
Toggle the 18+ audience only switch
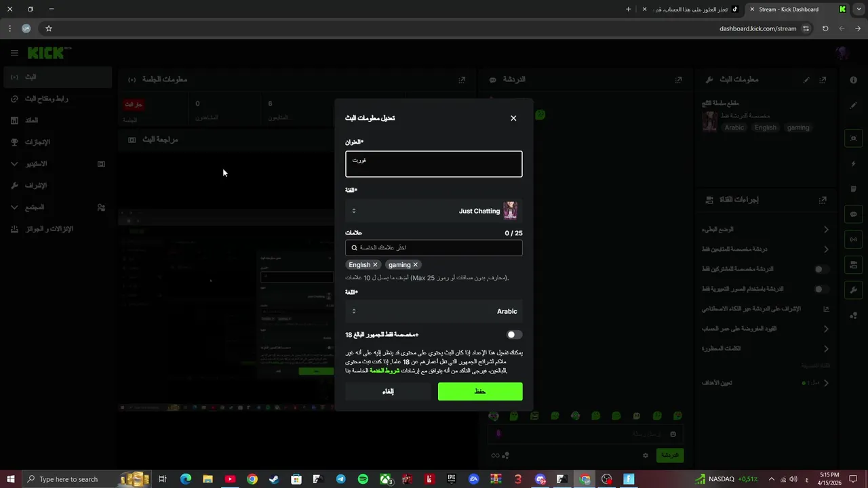pos(514,335)
